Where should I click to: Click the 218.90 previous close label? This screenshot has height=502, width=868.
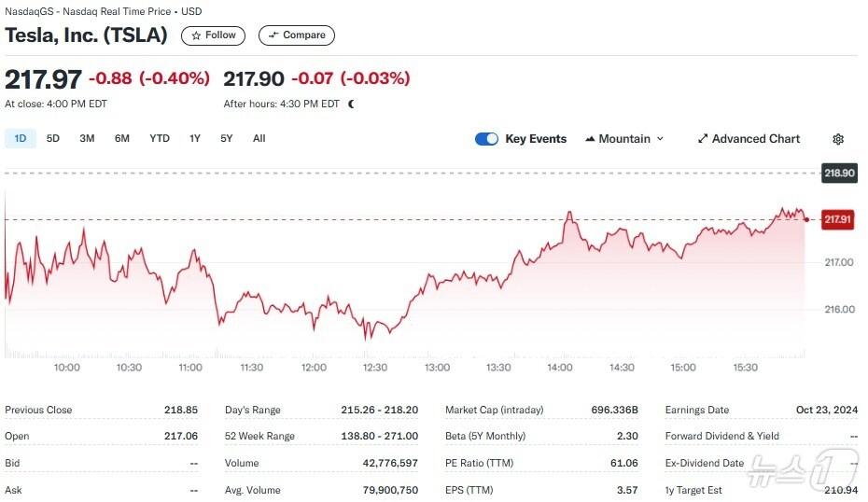coord(837,174)
